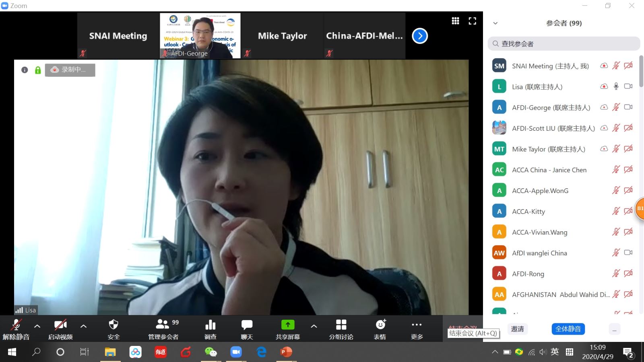Open the Security shield icon
The height and width of the screenshot is (362, 644).
(114, 325)
